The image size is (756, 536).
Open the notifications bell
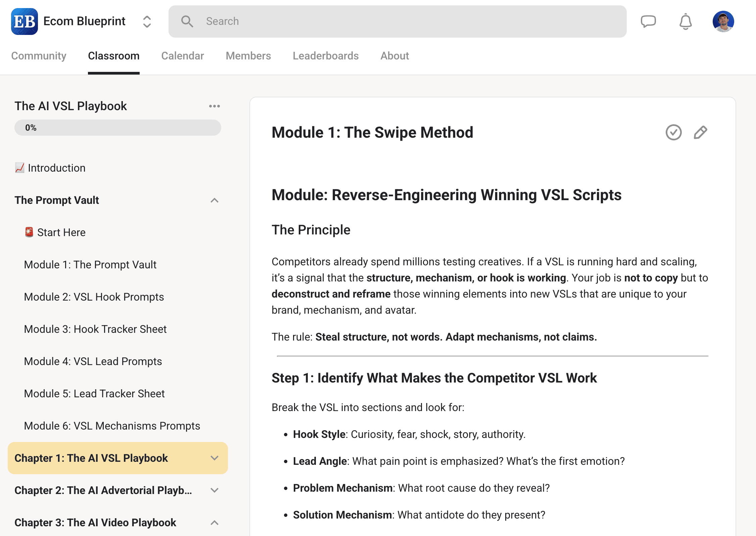pos(685,21)
